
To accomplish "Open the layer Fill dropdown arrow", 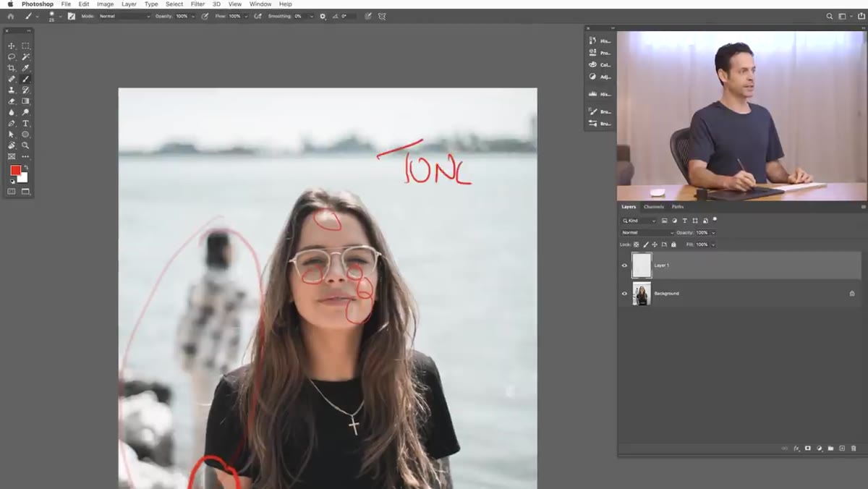I will click(x=713, y=244).
